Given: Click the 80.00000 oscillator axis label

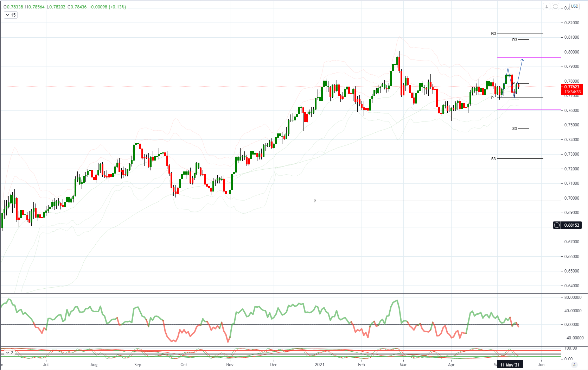Looking at the screenshot, I should 573,297.
